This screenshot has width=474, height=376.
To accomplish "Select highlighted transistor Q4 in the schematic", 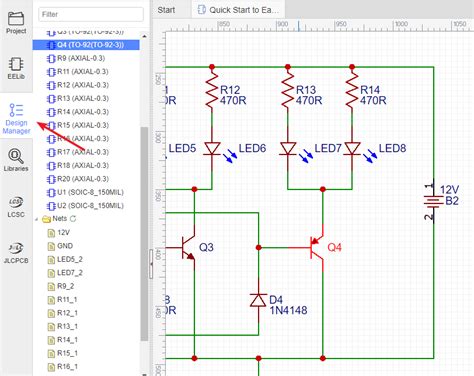I will click(317, 247).
